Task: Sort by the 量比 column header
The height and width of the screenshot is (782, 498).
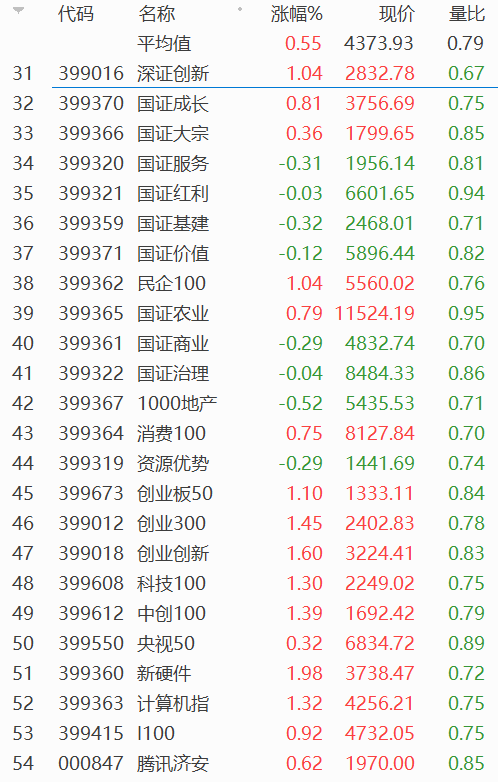Action: tap(466, 14)
